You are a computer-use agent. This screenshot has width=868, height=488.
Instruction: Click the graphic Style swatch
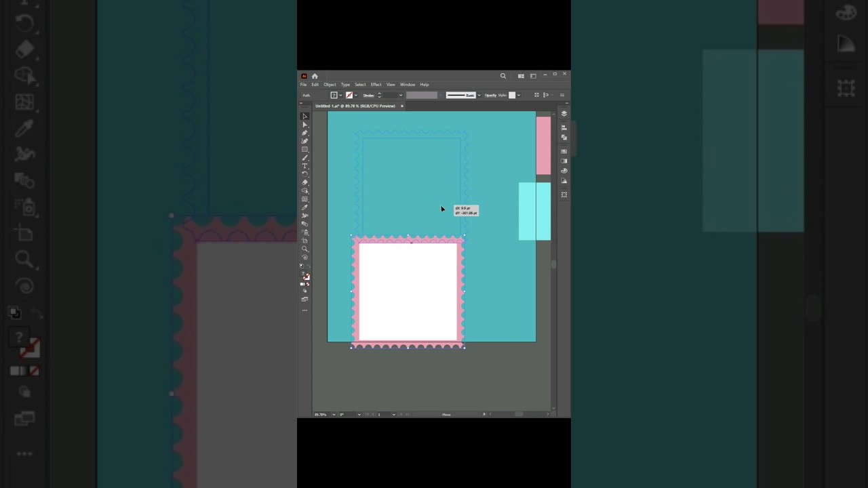pyautogui.click(x=512, y=95)
